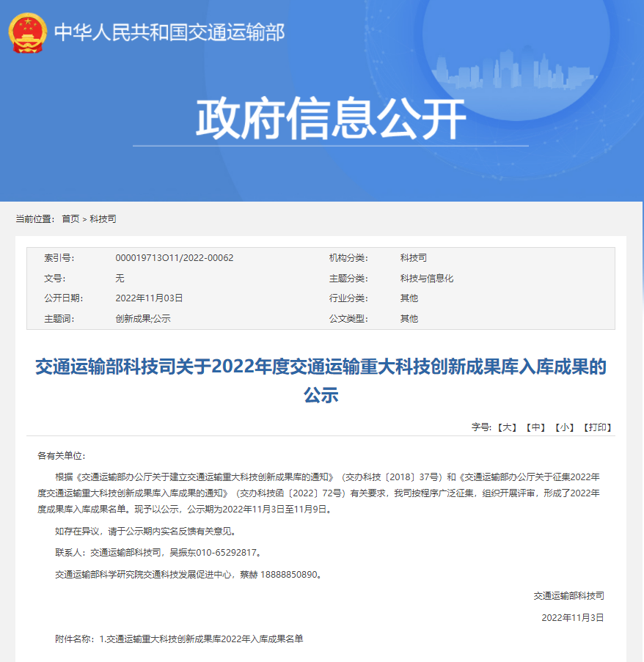Go to 首页 in the breadcrumb
Viewport: 644px width, 662px height.
tap(70, 218)
